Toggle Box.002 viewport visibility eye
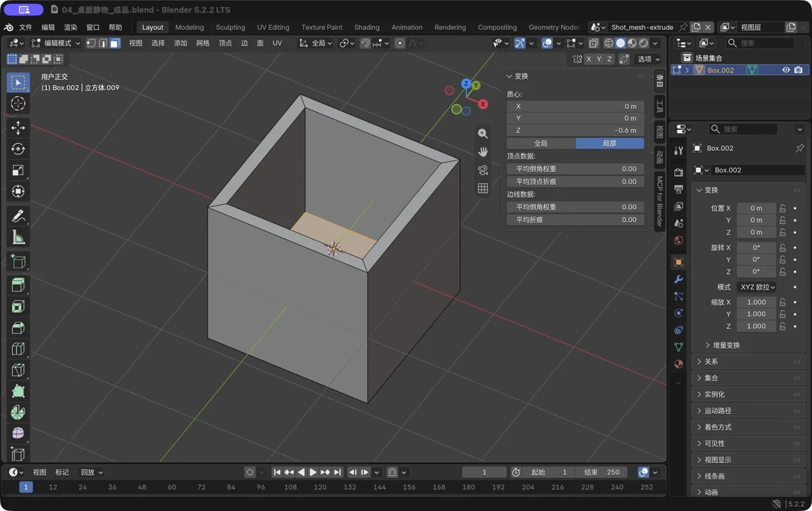The width and height of the screenshot is (812, 511). click(786, 70)
